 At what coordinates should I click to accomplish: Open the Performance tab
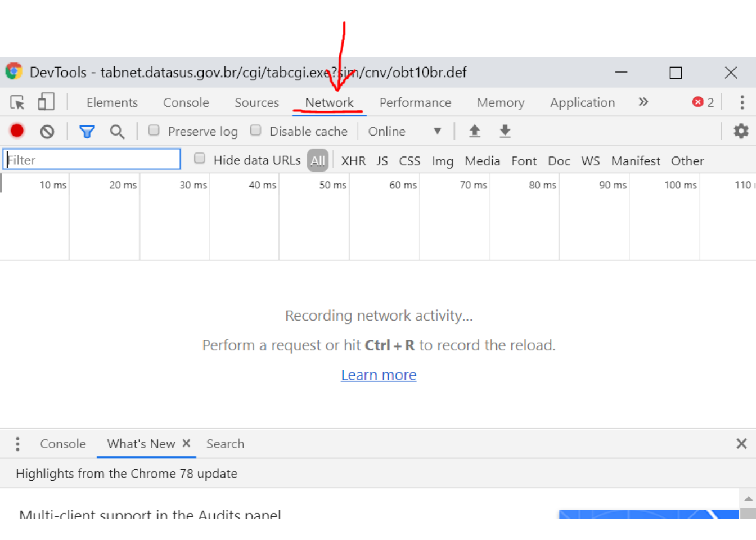click(x=415, y=102)
